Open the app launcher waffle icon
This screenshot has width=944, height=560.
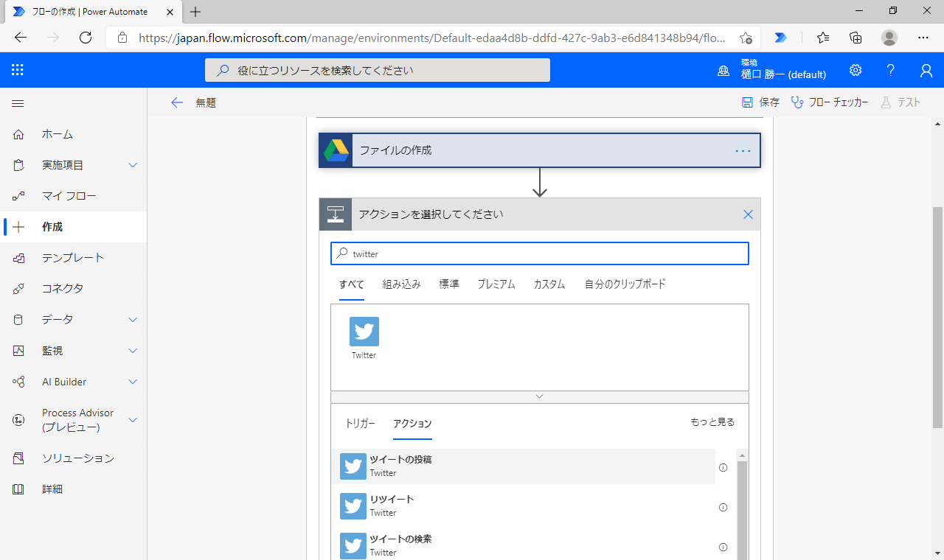click(x=18, y=70)
